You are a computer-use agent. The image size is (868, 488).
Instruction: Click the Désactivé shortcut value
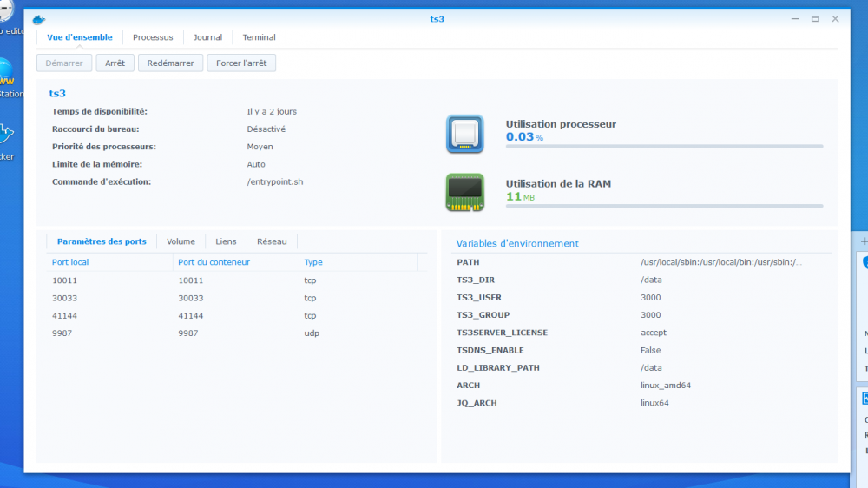point(266,129)
